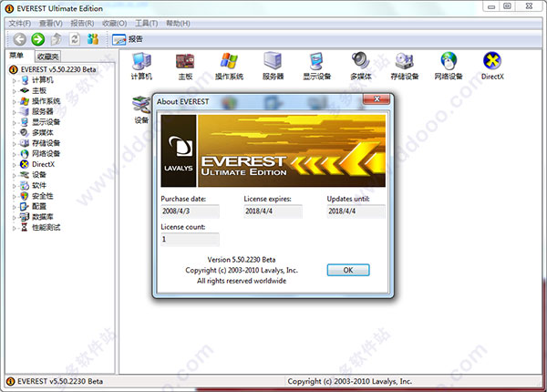Open the 计算机 icon in main pane
Image resolution: width=547 pixels, height=392 pixels.
tap(141, 66)
